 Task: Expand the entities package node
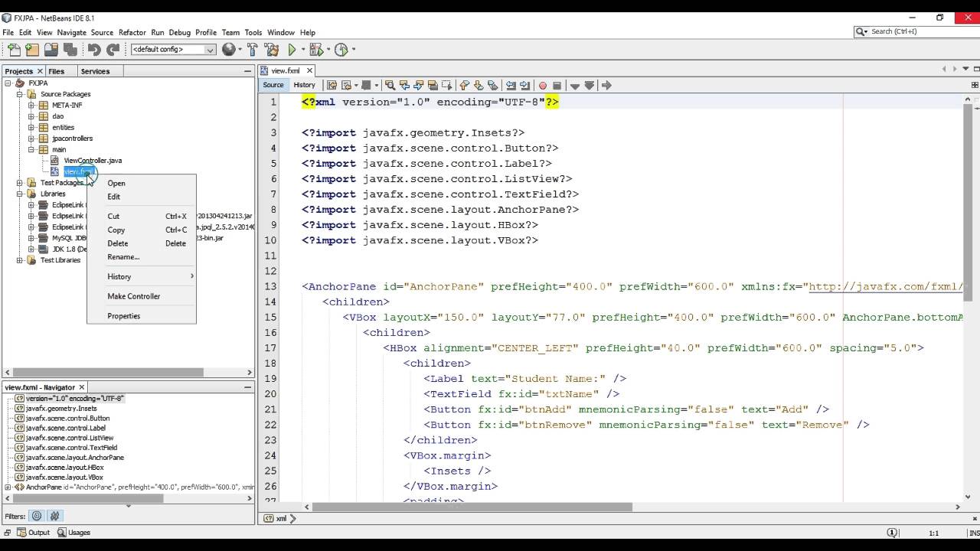[31, 128]
